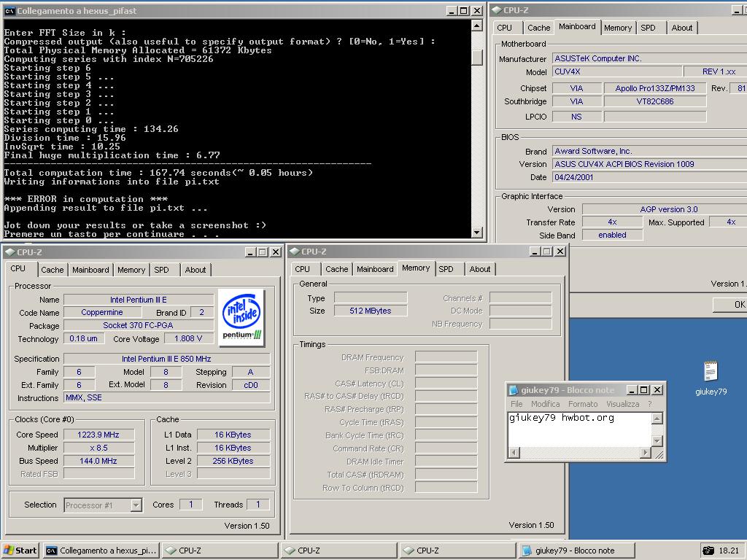Close the command prompt window
Viewport: 747px width, 560px height.
point(477,11)
